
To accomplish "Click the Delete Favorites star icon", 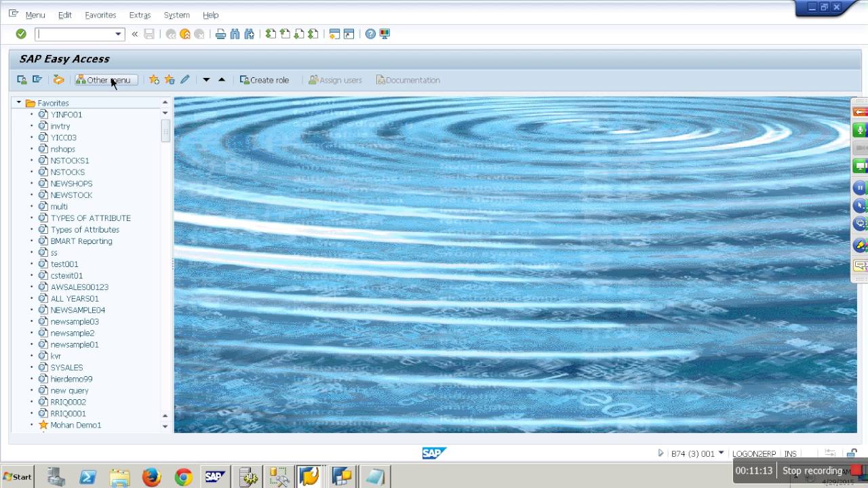I will (x=170, y=80).
